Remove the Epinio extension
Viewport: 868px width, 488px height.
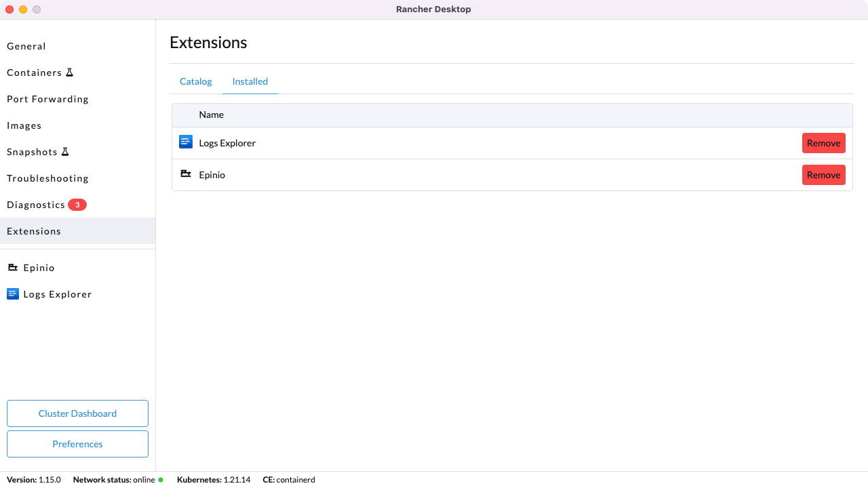(x=823, y=175)
